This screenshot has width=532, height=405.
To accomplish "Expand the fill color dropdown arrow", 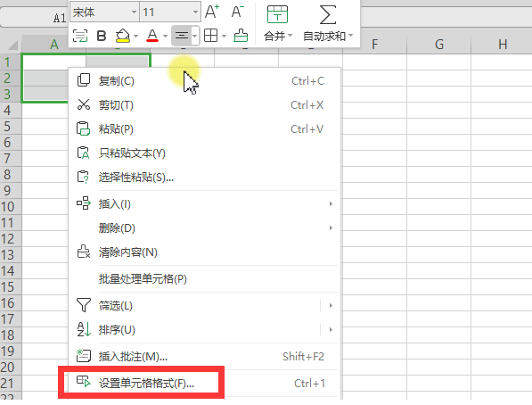I will (135, 36).
